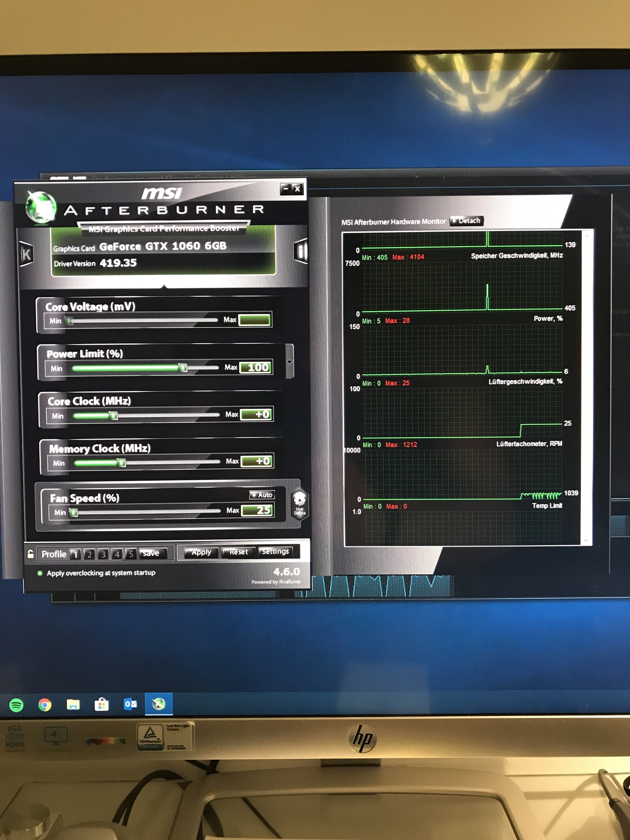Screen dimensions: 630x840
Task: Select profile slot 3
Action: point(103,554)
